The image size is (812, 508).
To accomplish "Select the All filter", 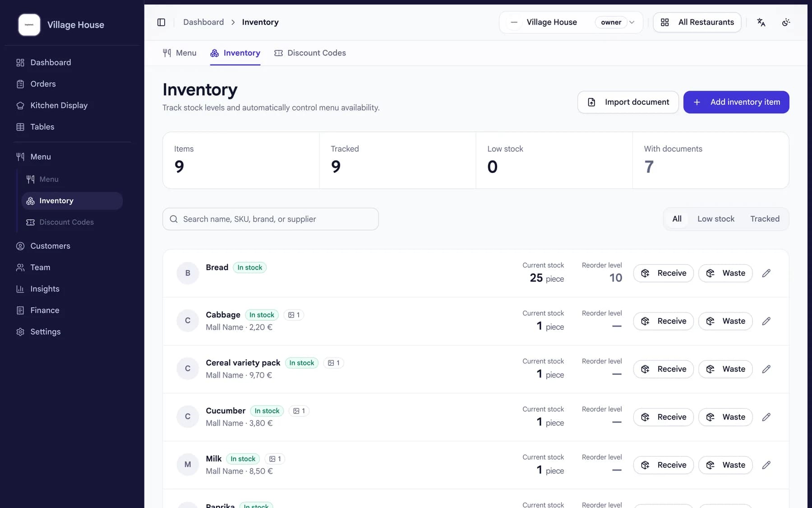I will [x=677, y=219].
